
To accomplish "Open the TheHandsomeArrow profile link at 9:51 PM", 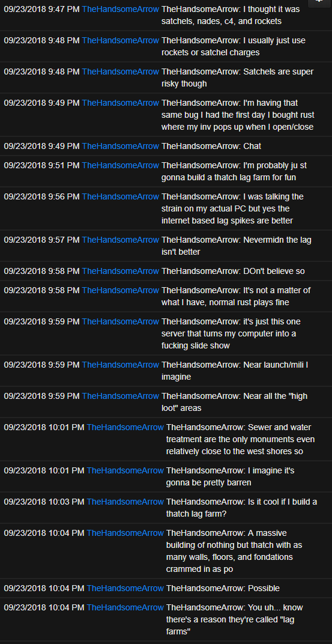I will coord(120,166).
